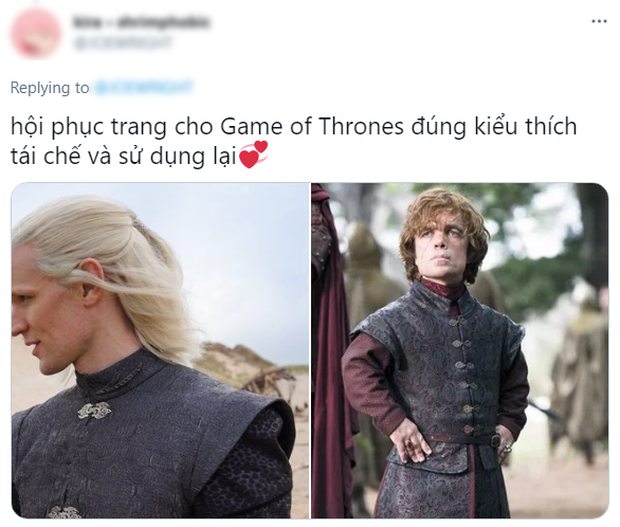Open the blurred handle under author name
Image resolution: width=620 pixels, height=527 pixels.
click(x=123, y=43)
